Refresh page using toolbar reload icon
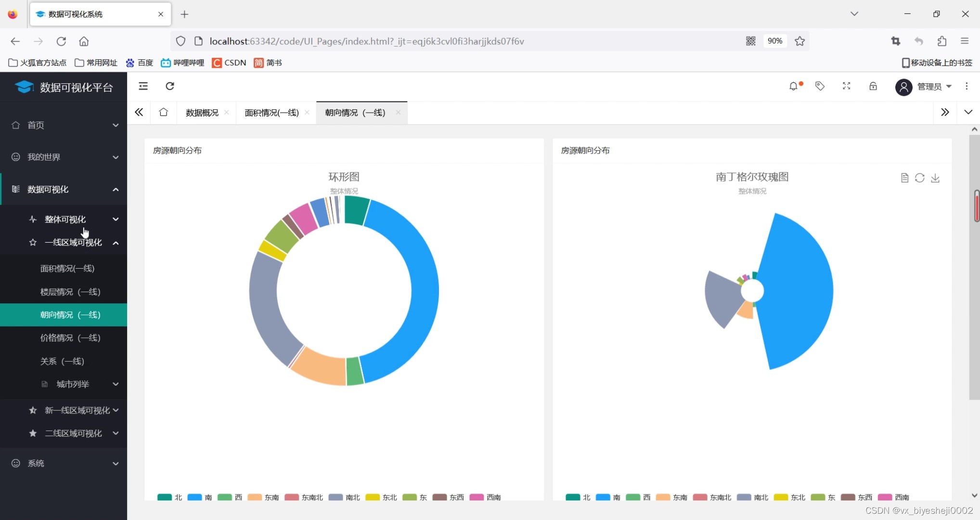This screenshot has height=520, width=980. [170, 86]
